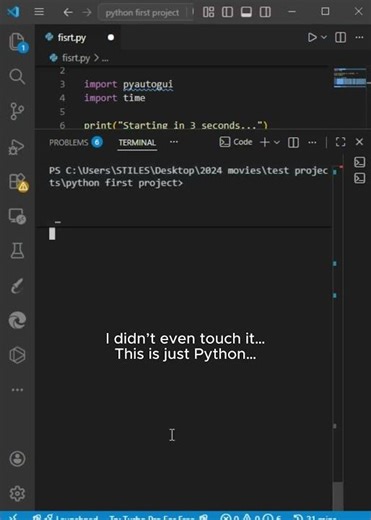Click the unsaved dot on fisrt.py tab
This screenshot has height=520, width=371.
pyautogui.click(x=111, y=37)
